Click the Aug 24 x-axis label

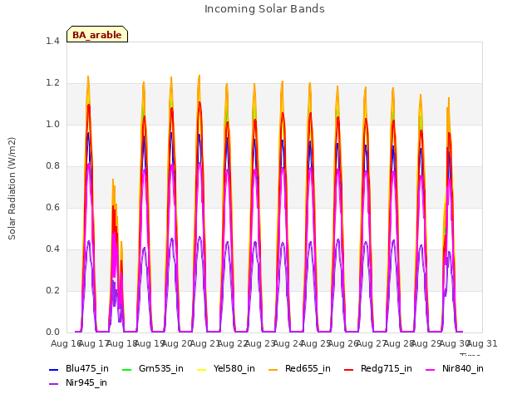288,344
